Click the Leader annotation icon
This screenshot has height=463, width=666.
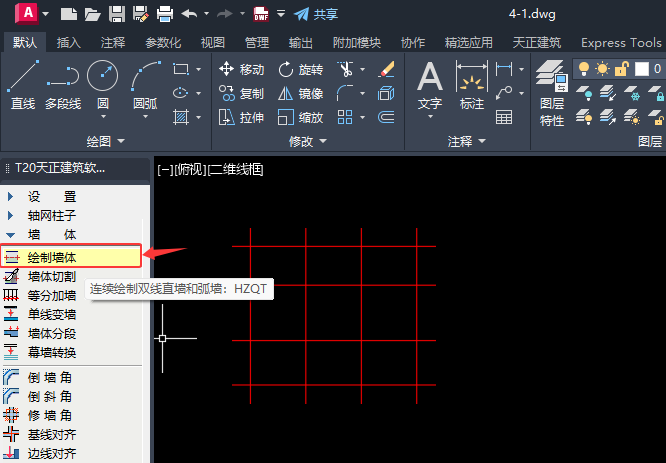click(x=504, y=93)
